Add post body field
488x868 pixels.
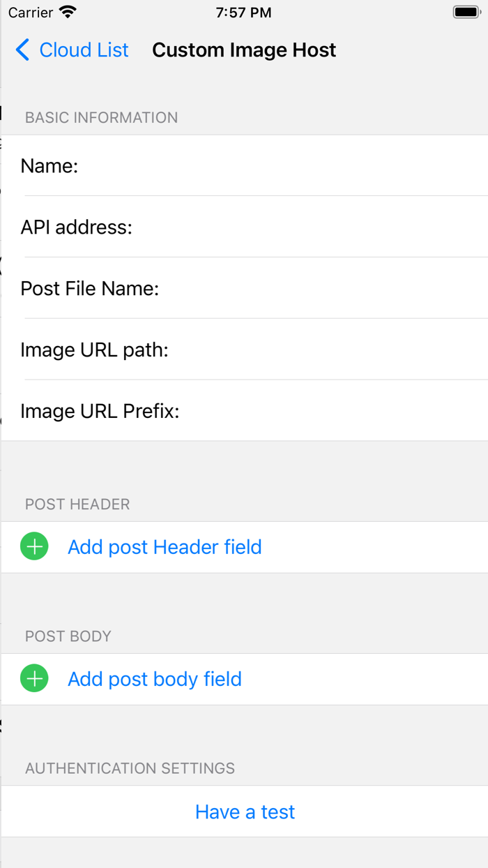pyautogui.click(x=154, y=678)
